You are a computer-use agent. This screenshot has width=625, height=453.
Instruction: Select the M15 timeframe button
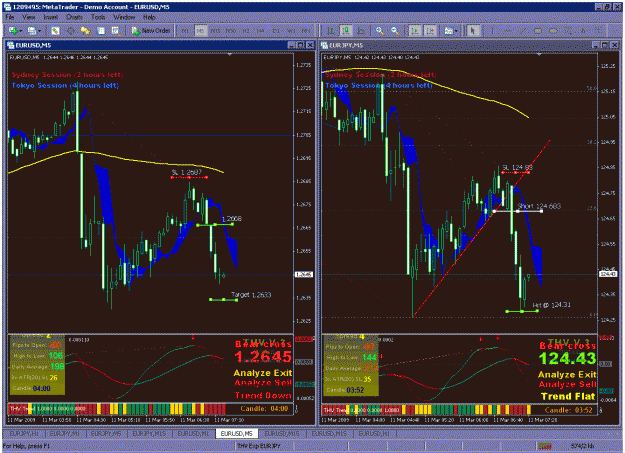point(216,31)
